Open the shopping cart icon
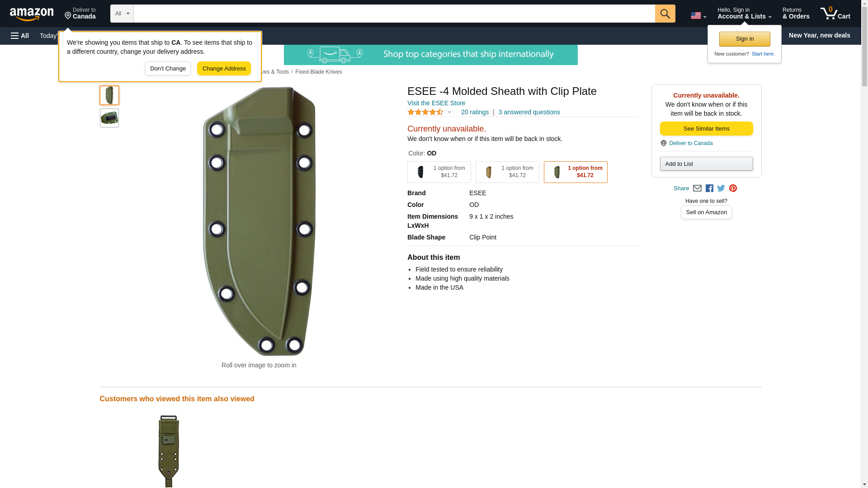Viewport: 868px width, 488px height. [x=835, y=14]
